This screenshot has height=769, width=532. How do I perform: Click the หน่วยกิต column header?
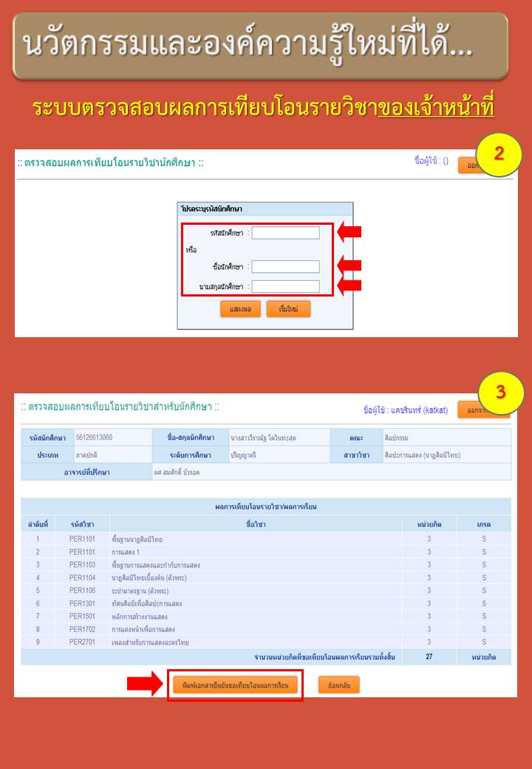pyautogui.click(x=429, y=524)
